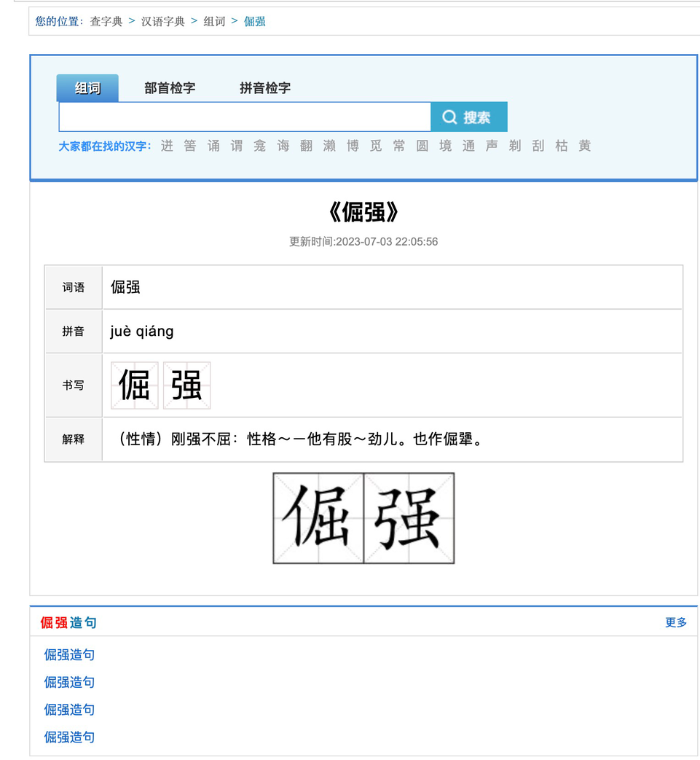
Task: Click the 更多 link for more sentences
Action: point(675,623)
